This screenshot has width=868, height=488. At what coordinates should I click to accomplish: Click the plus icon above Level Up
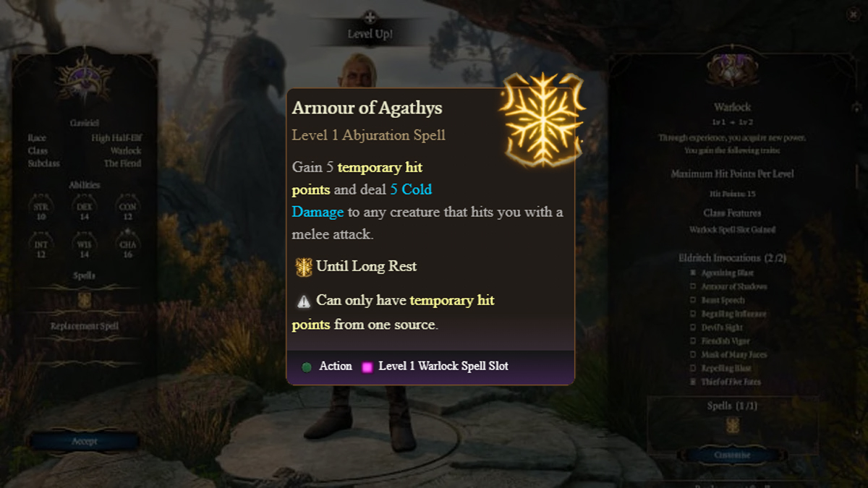click(370, 17)
